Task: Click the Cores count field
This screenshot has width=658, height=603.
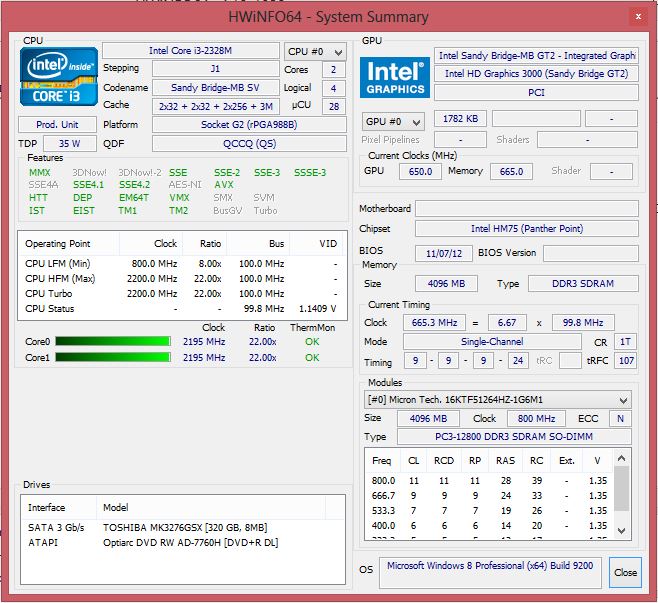Action: [x=334, y=70]
